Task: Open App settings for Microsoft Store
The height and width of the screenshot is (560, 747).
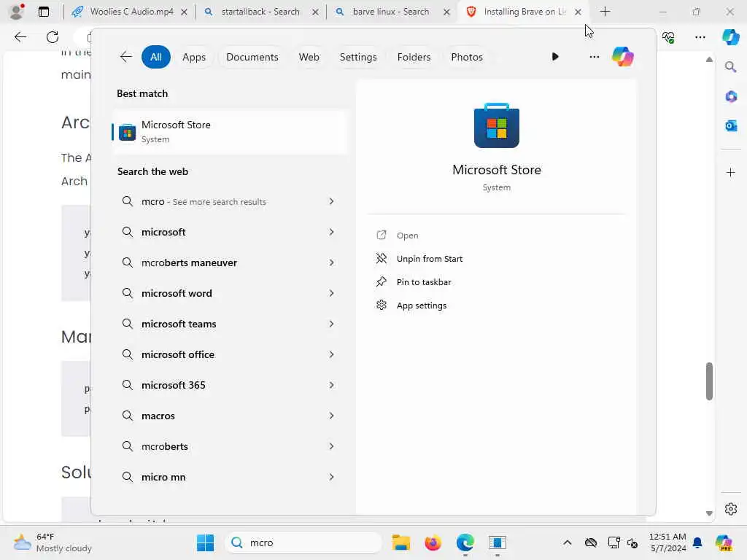Action: (x=421, y=306)
